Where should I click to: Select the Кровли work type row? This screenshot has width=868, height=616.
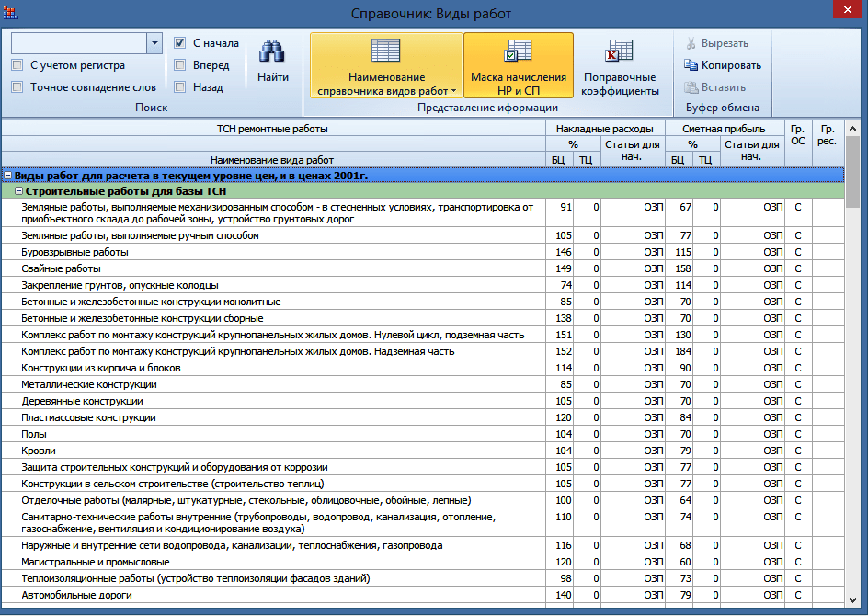tap(423, 451)
